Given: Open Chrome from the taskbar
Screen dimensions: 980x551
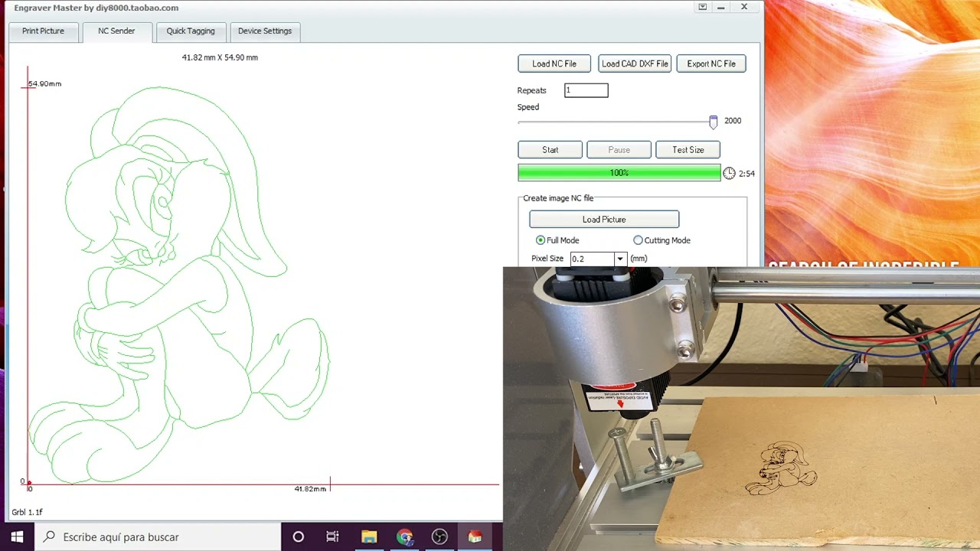Looking at the screenshot, I should pos(404,536).
